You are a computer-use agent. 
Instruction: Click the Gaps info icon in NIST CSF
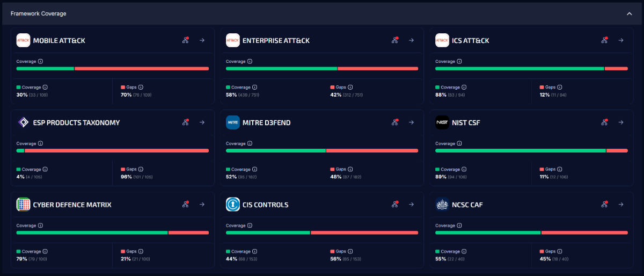point(559,169)
